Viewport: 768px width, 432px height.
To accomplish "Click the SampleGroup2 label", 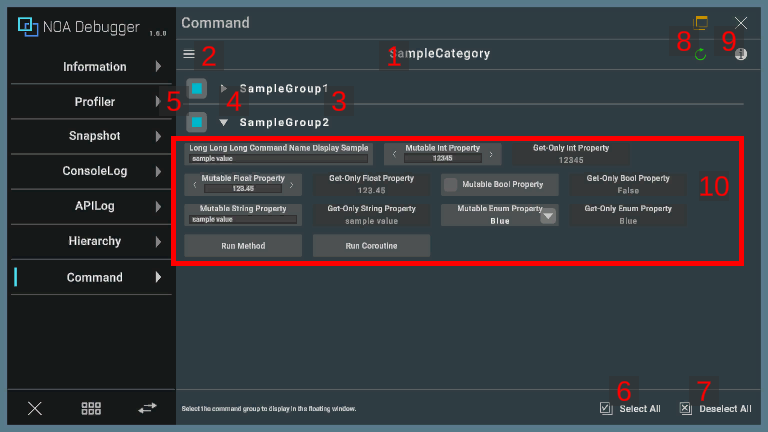I will click(284, 122).
